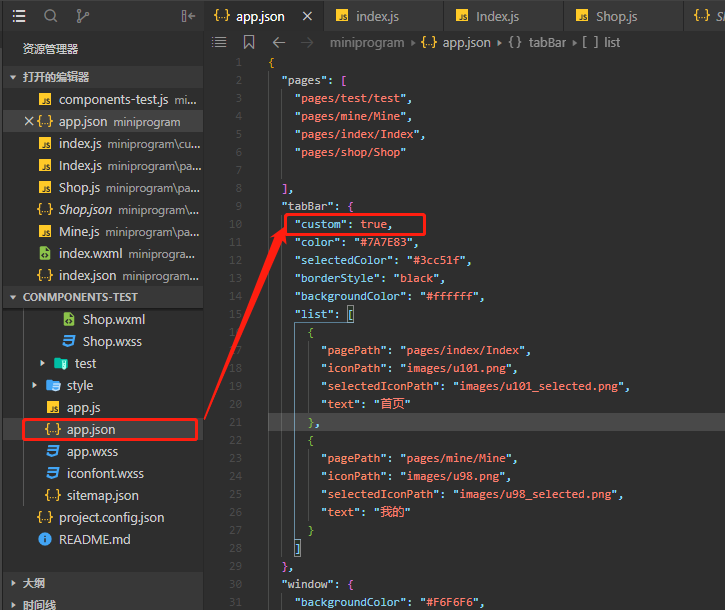Collapse the sidebar with the arrow icon
The height and width of the screenshot is (610, 725).
[188, 17]
